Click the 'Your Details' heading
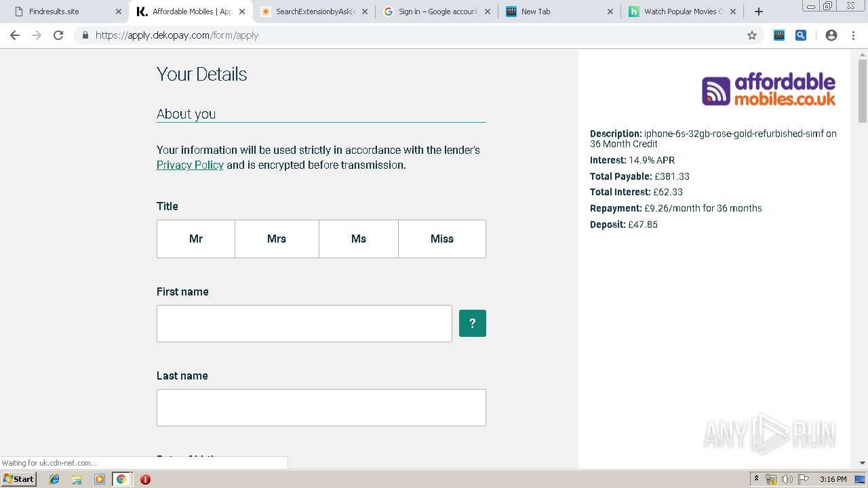This screenshot has width=868, height=488. click(x=202, y=75)
